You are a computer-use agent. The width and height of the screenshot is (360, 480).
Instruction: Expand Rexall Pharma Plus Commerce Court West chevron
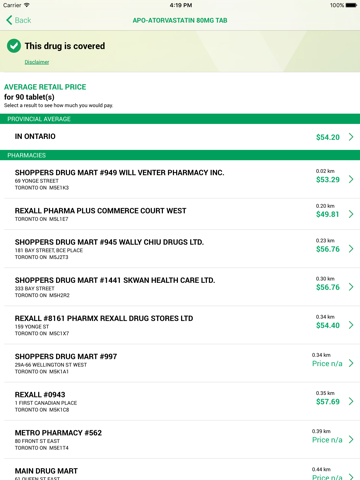[x=351, y=214]
